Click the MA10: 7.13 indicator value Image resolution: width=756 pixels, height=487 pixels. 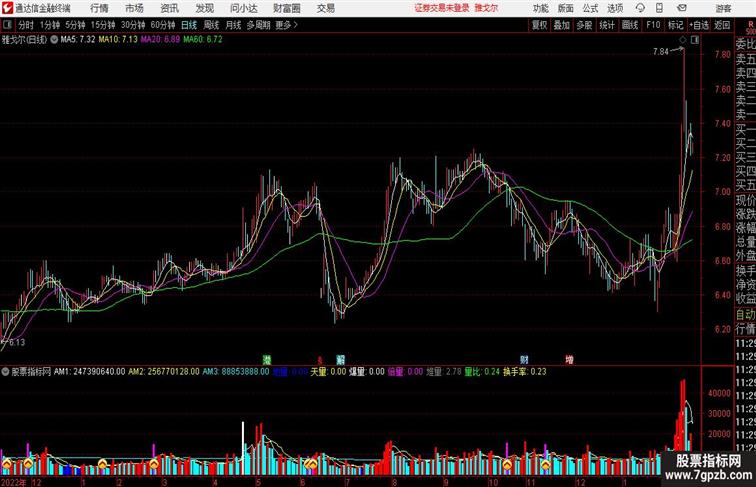pyautogui.click(x=118, y=40)
